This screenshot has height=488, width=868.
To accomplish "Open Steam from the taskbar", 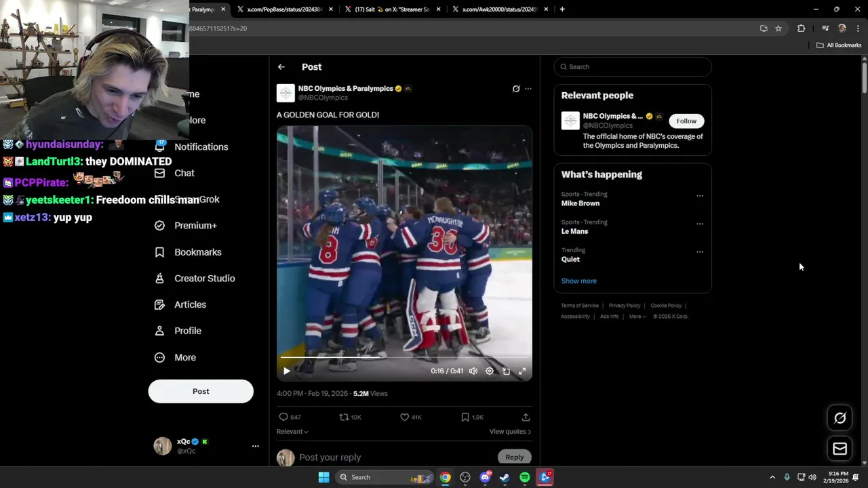I will 505,477.
